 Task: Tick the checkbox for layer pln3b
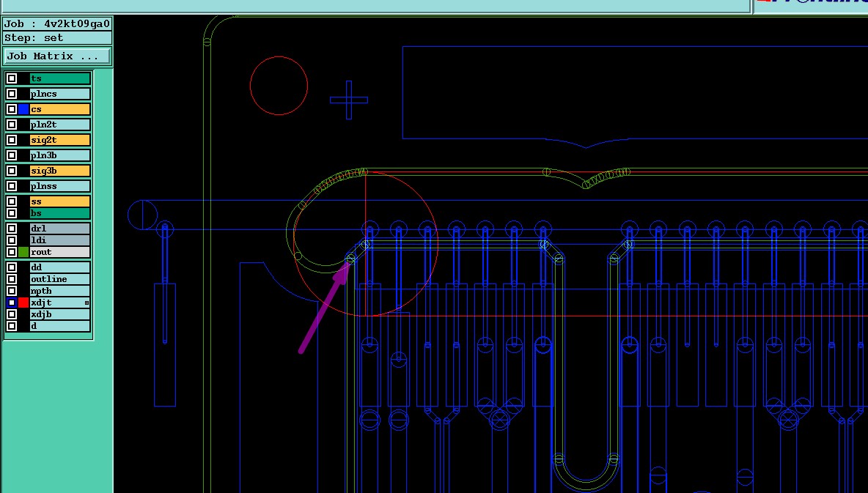(12, 155)
